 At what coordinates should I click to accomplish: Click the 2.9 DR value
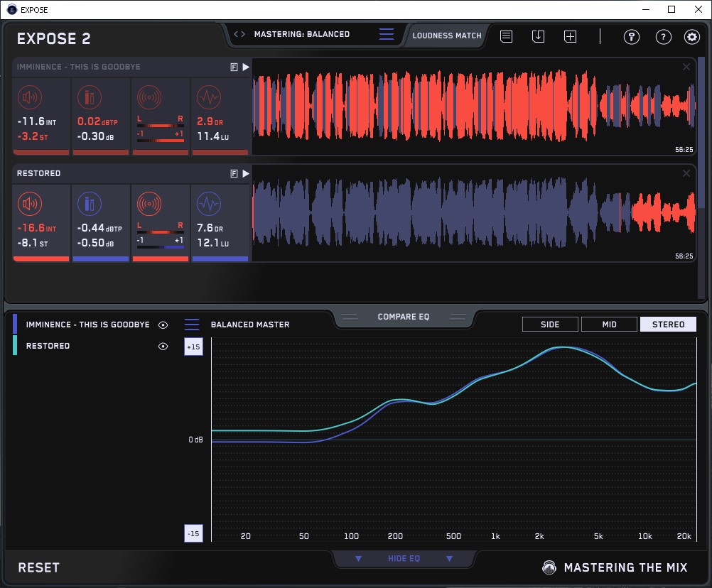point(210,121)
